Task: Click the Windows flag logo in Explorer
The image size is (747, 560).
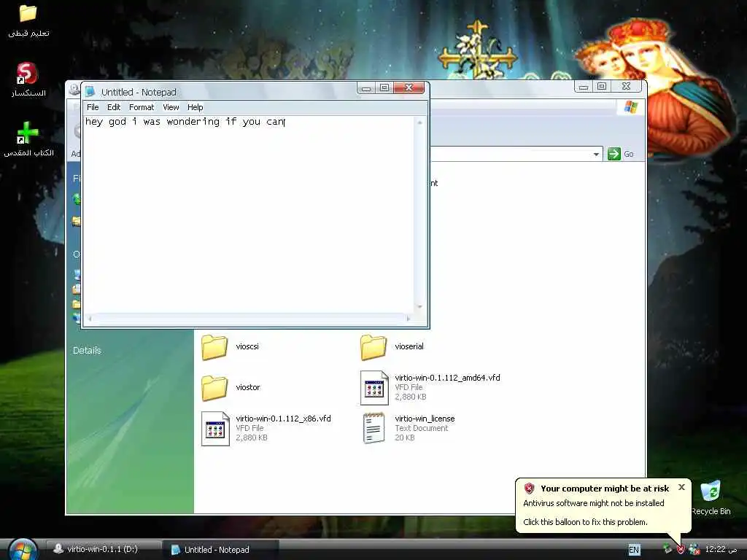Action: coord(631,107)
